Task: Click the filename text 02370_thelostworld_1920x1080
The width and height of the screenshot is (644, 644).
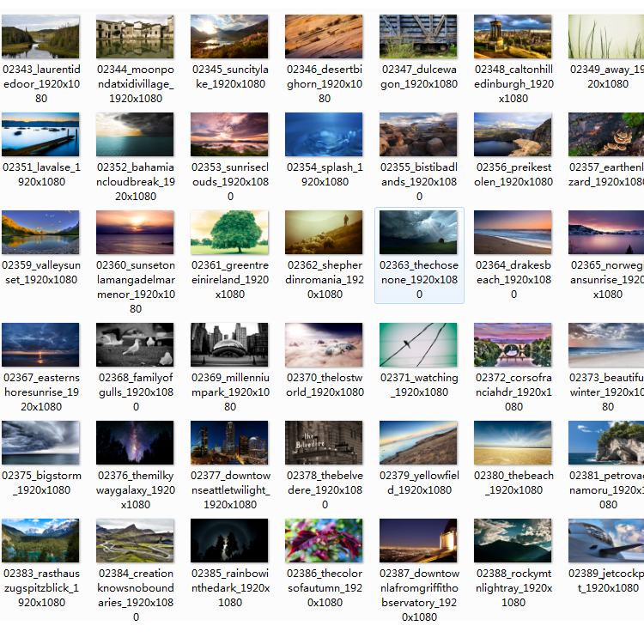Action: (325, 385)
